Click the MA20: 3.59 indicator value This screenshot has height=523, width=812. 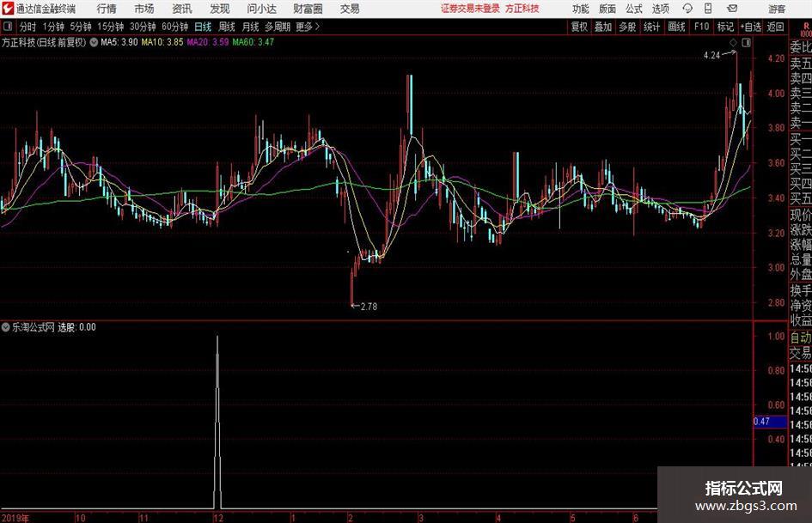coord(208,42)
